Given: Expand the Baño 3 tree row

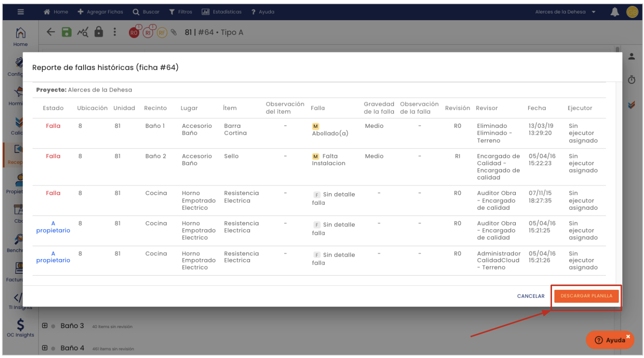Looking at the screenshot, I should click(45, 326).
